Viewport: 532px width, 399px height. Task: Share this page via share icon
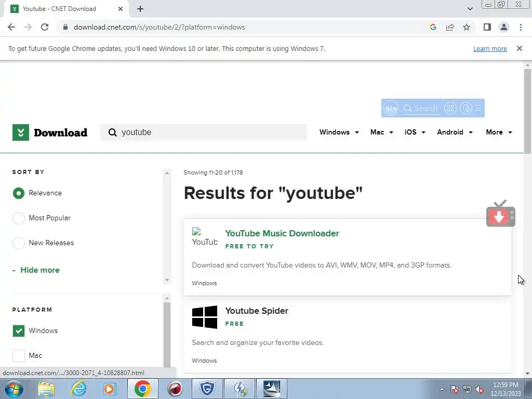450,27
